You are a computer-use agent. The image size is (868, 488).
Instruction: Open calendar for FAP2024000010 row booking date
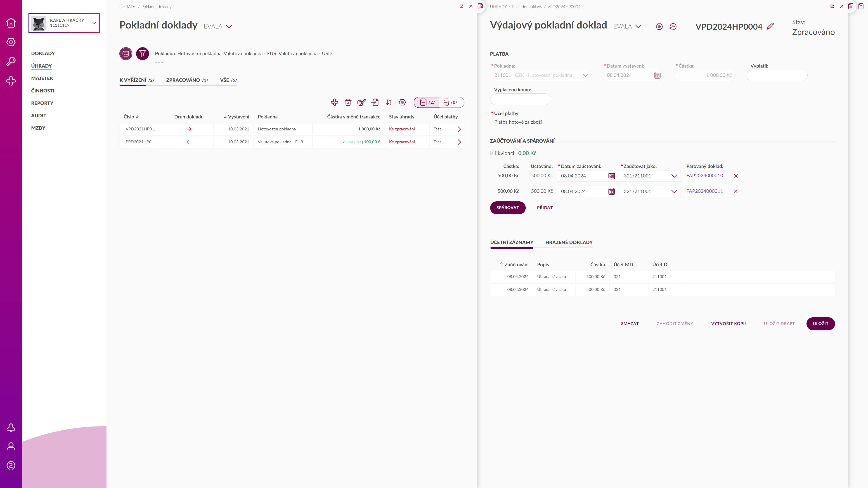tap(612, 176)
